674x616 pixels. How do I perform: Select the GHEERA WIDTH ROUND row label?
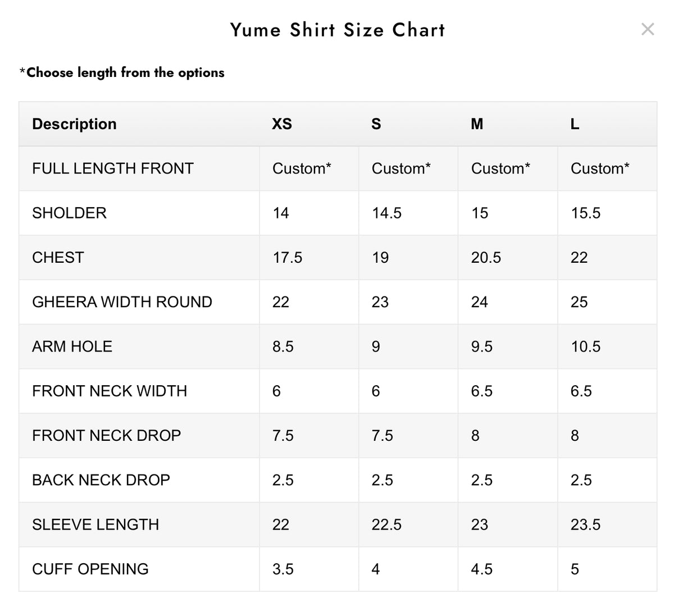pyautogui.click(x=122, y=302)
